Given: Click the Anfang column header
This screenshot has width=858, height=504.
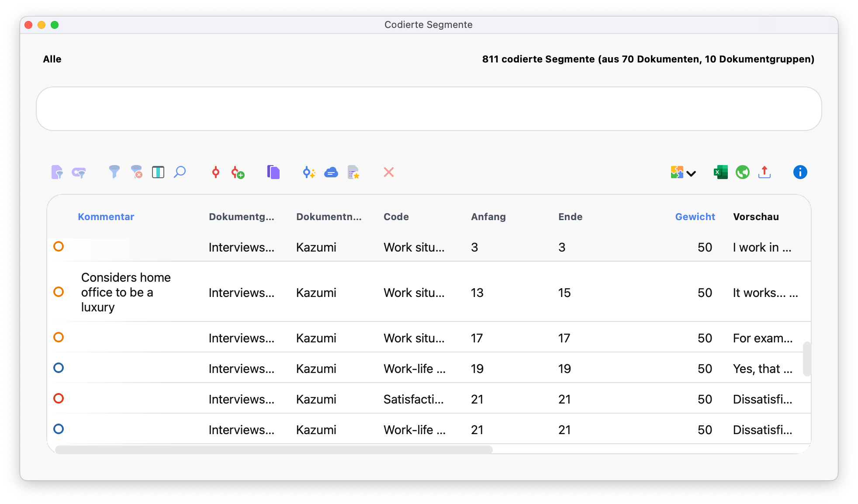Looking at the screenshot, I should coord(488,217).
